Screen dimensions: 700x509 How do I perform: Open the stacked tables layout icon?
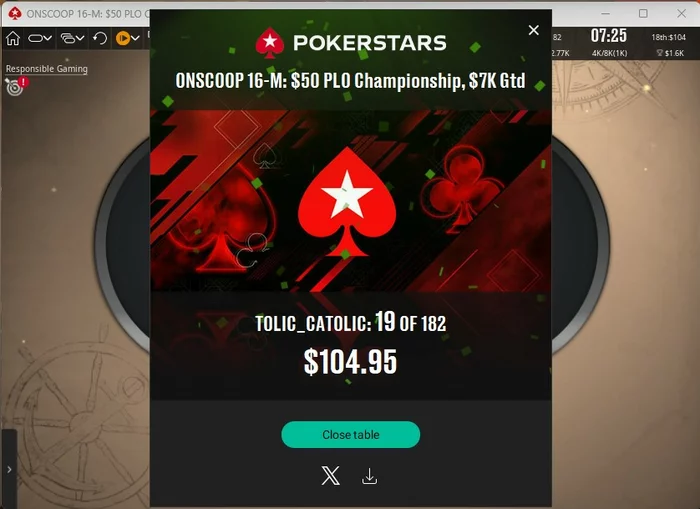[68, 38]
